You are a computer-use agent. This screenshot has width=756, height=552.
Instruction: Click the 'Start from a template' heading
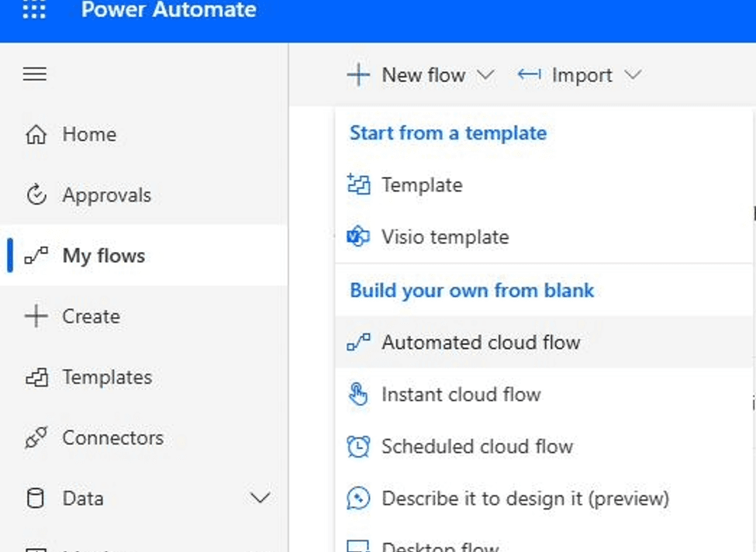click(x=448, y=133)
